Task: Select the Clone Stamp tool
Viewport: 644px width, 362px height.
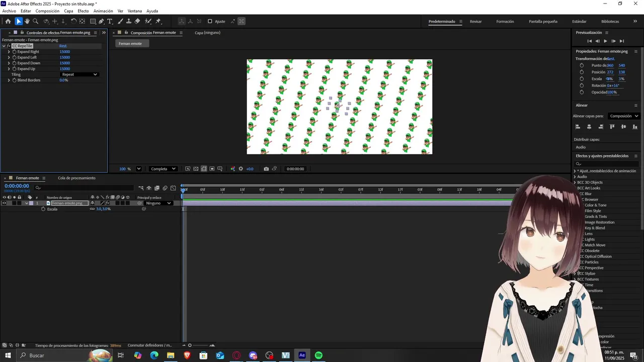Action: [129, 21]
